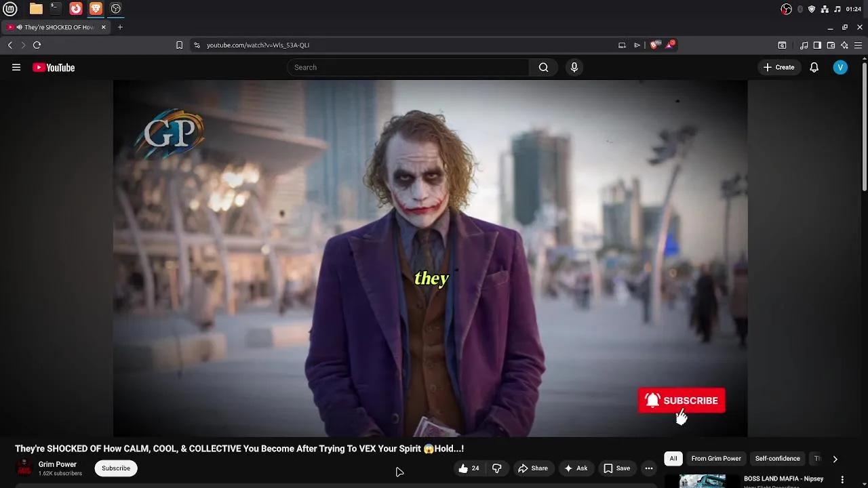Search with your voice microphone
Viewport: 868px width, 488px height.
[574, 67]
